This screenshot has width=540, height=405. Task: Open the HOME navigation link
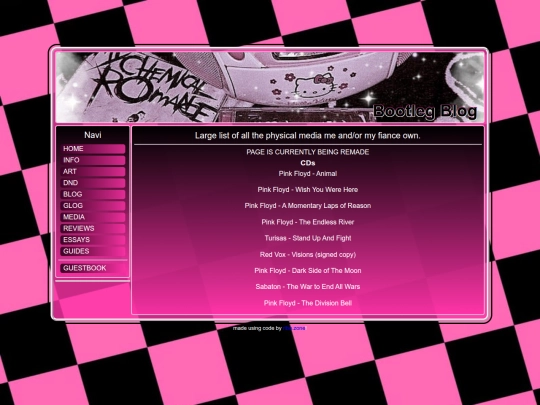(x=93, y=149)
